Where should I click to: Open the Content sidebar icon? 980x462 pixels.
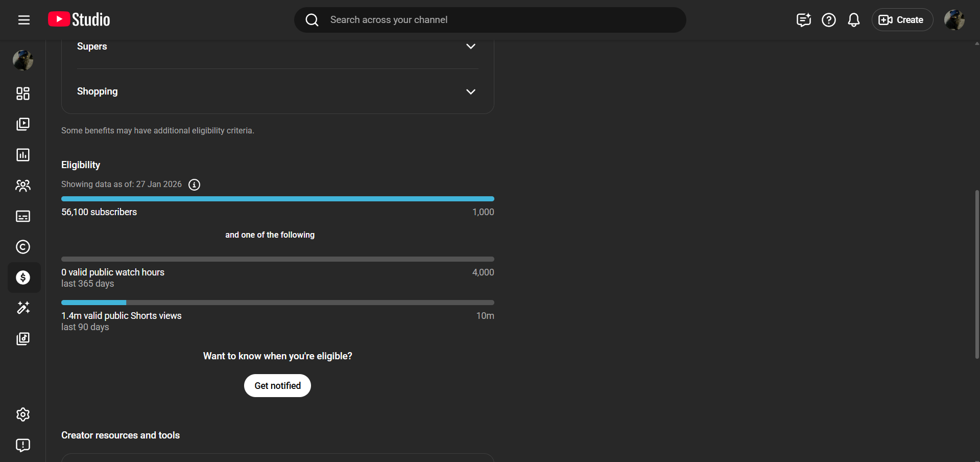click(23, 124)
